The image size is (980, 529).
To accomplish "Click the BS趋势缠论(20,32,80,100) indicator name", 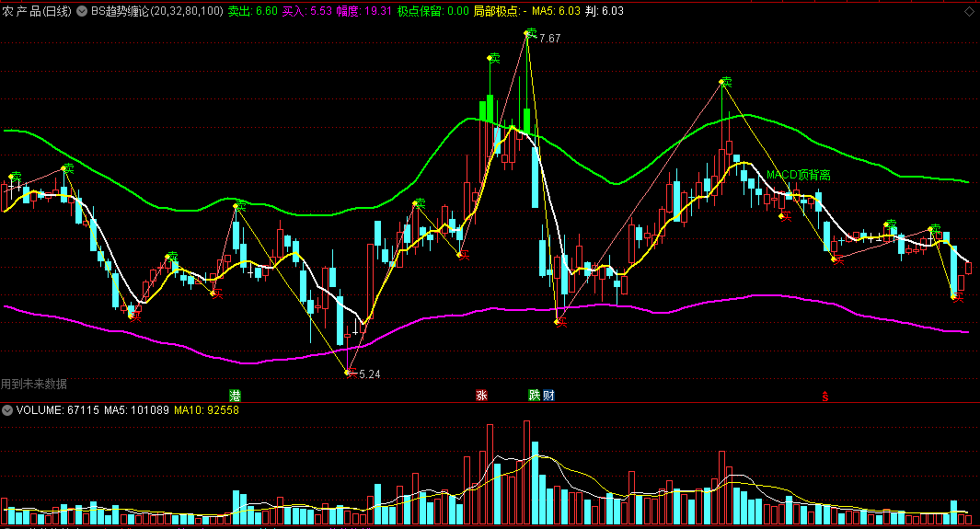I will point(156,11).
